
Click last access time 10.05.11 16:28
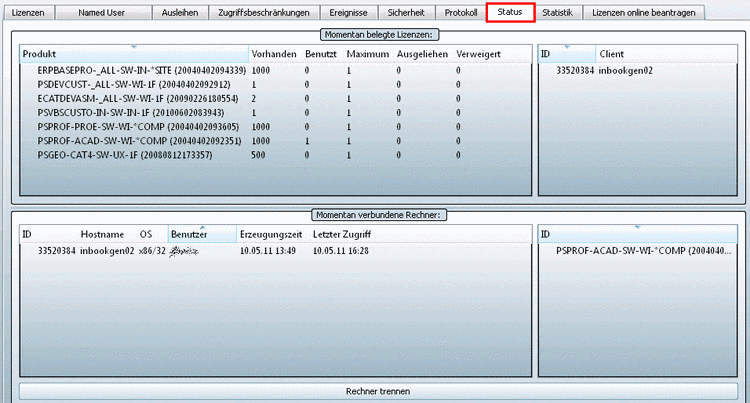[x=341, y=251]
